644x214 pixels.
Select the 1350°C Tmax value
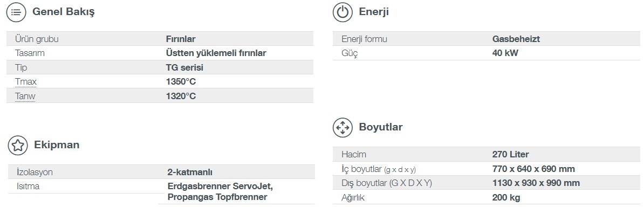point(181,82)
